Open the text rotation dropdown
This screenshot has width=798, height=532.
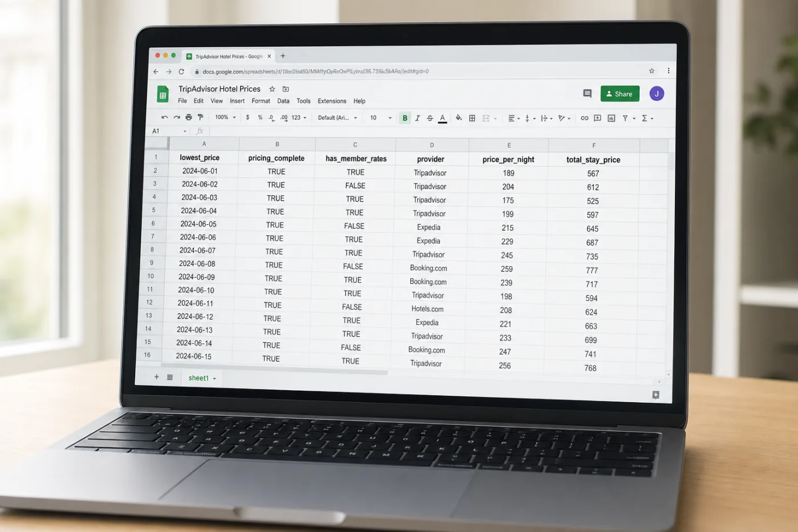pos(564,118)
